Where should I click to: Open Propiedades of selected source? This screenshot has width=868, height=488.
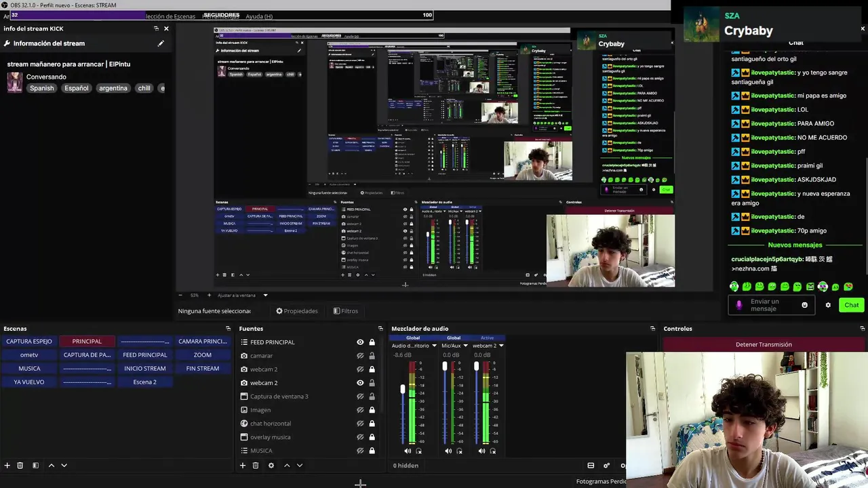[x=297, y=311]
